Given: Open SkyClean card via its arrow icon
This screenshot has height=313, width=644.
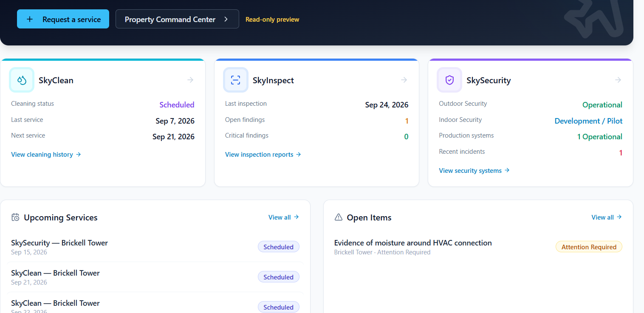Looking at the screenshot, I should click(x=191, y=80).
